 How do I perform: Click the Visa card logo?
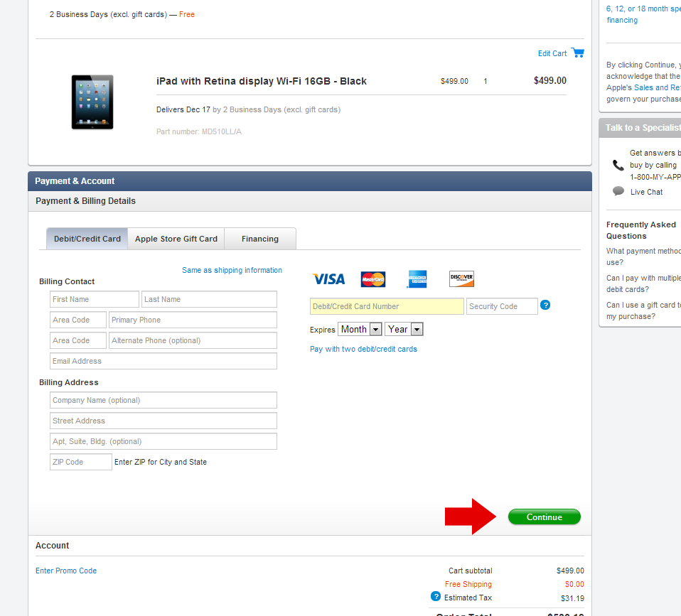[x=329, y=279]
